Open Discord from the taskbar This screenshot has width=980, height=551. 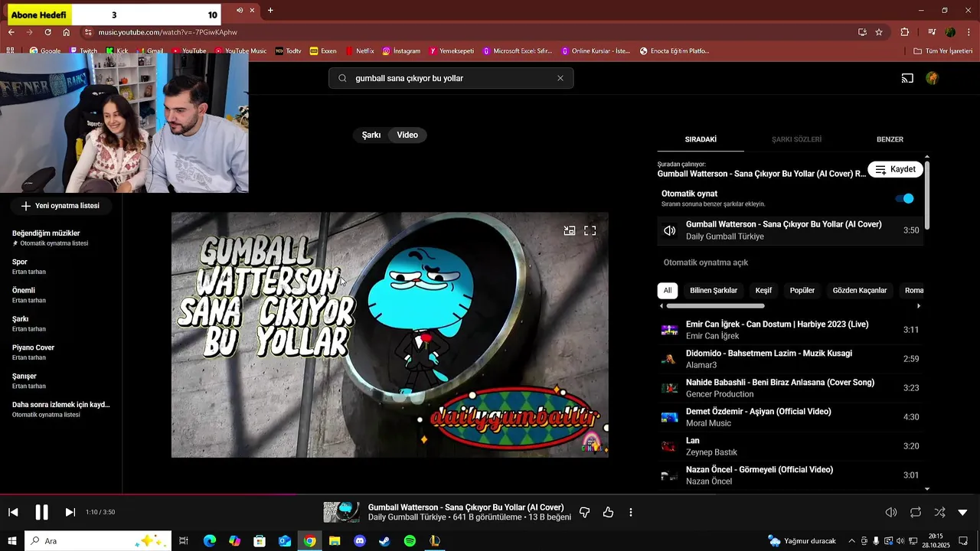[360, 541]
